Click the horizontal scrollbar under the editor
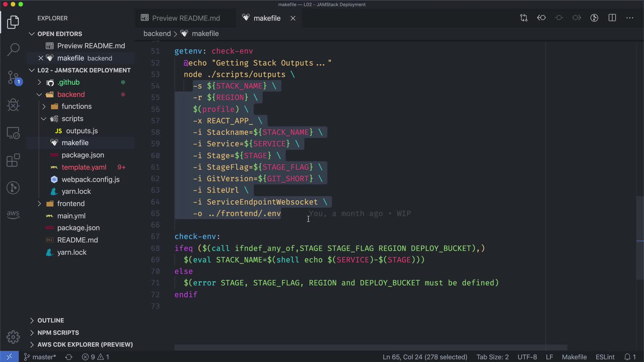Viewport: 644px width, 362px height. (370, 348)
